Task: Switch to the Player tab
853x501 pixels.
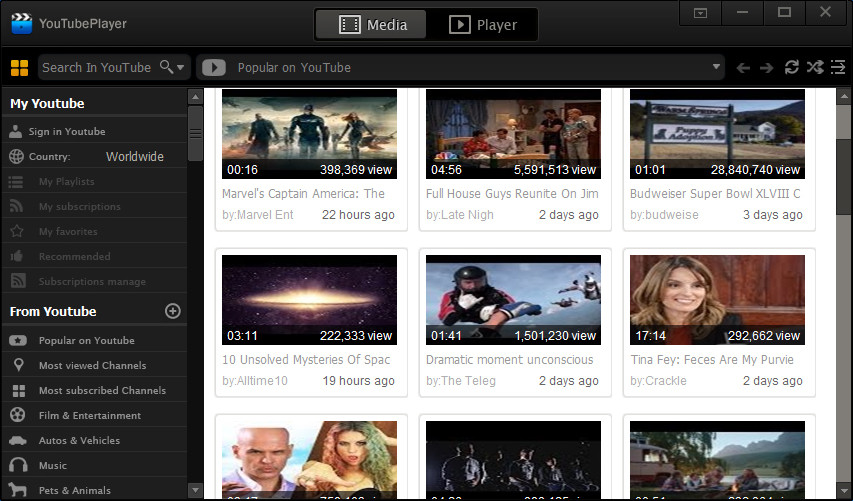Action: coord(483,24)
